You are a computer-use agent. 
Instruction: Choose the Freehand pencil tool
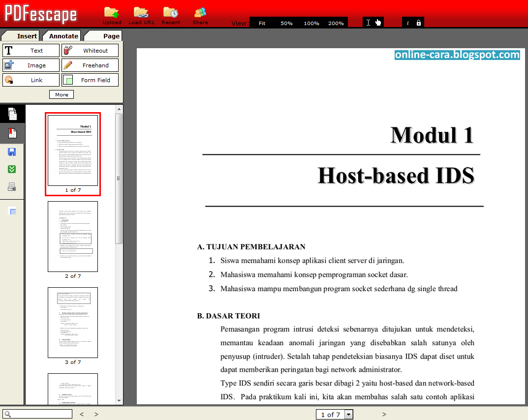90,65
